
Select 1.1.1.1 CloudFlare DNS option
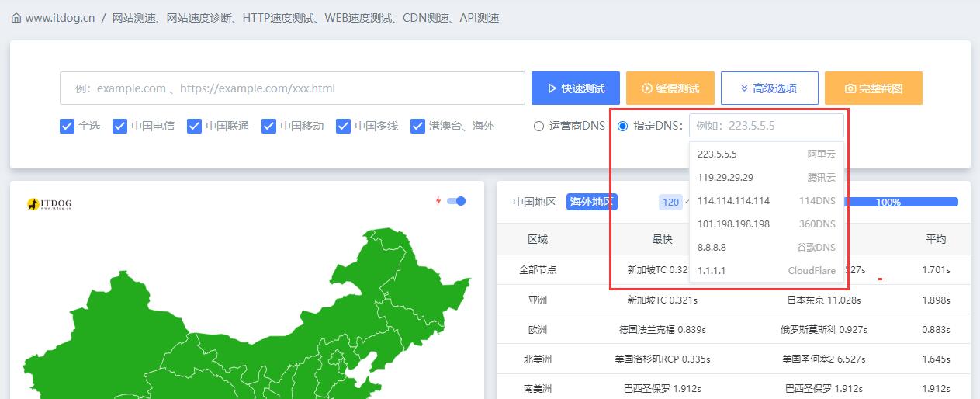(x=766, y=270)
